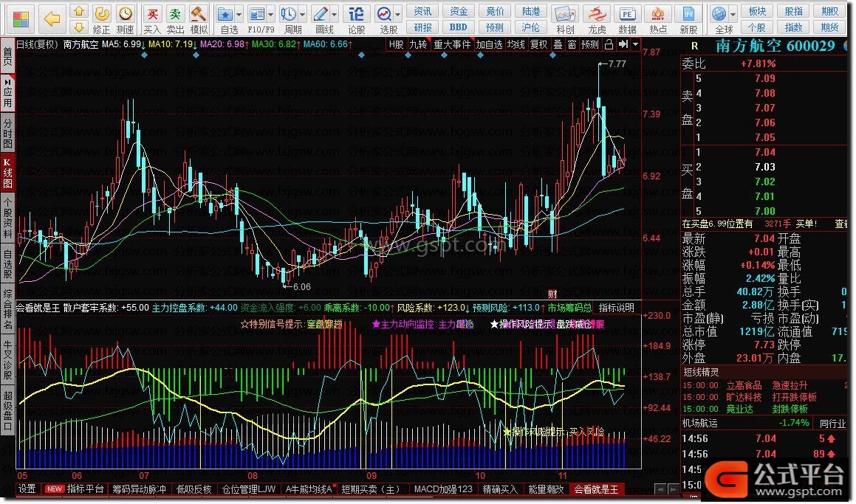Screen dimensions: 856x504
Task: Open 设置 settings in bottom bar
Action: tap(27, 489)
